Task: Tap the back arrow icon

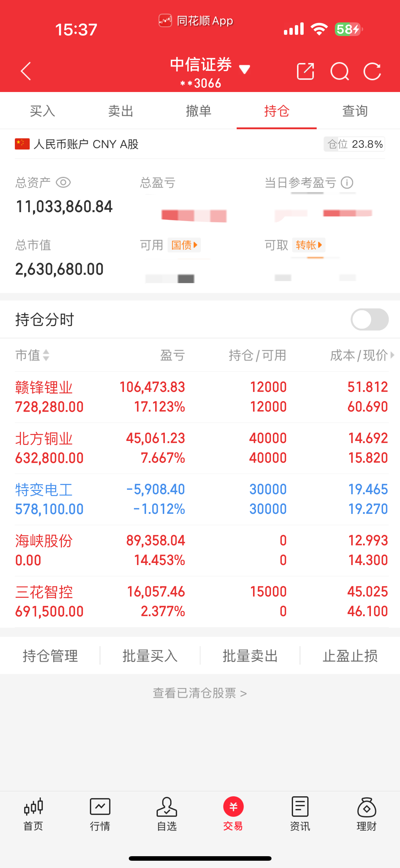Action: [26, 71]
